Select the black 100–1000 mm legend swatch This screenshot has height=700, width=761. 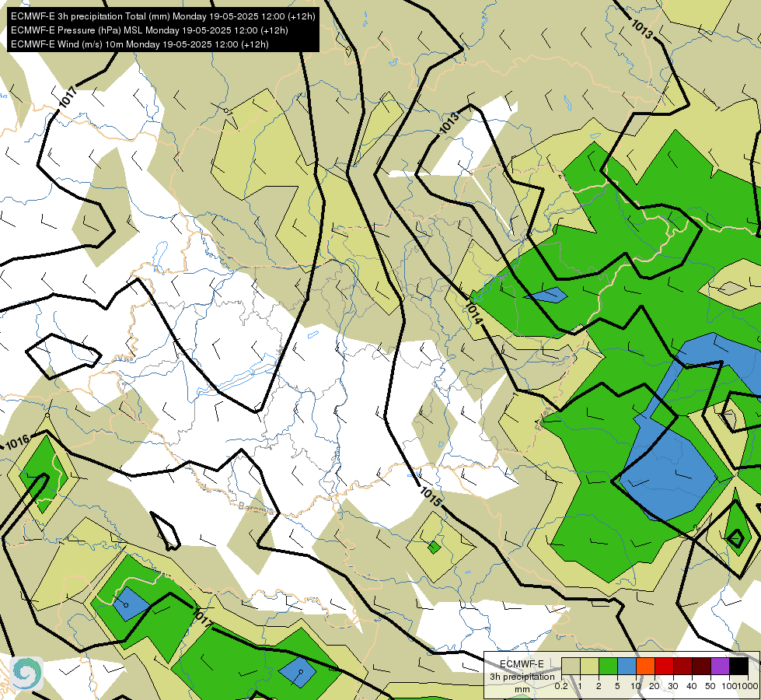[738, 666]
